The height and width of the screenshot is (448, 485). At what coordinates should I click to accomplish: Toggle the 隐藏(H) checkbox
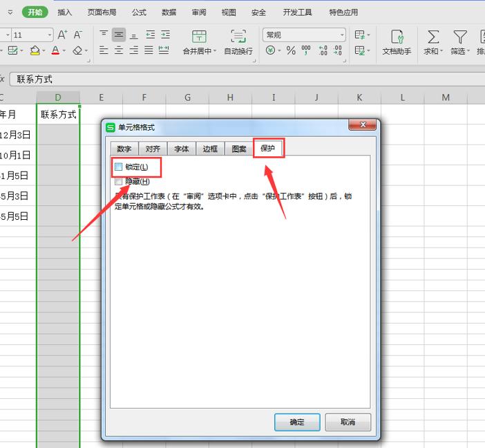pos(119,181)
